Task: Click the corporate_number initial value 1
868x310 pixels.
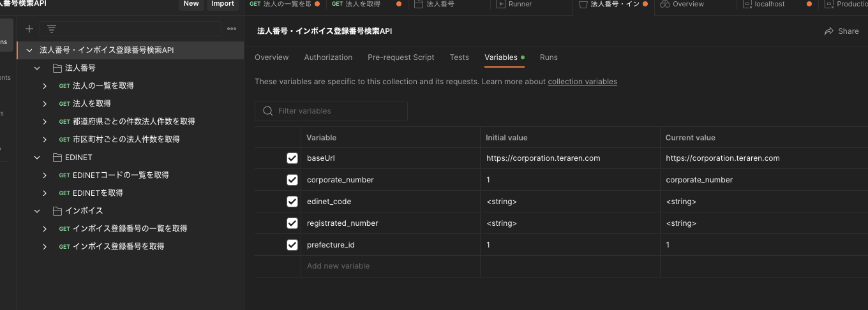Action: pyautogui.click(x=488, y=180)
